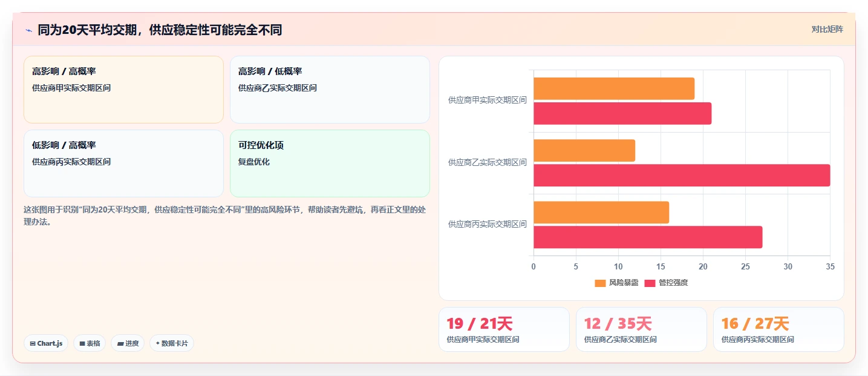Click 供应商甲 red 管控强度 bar

pyautogui.click(x=622, y=114)
